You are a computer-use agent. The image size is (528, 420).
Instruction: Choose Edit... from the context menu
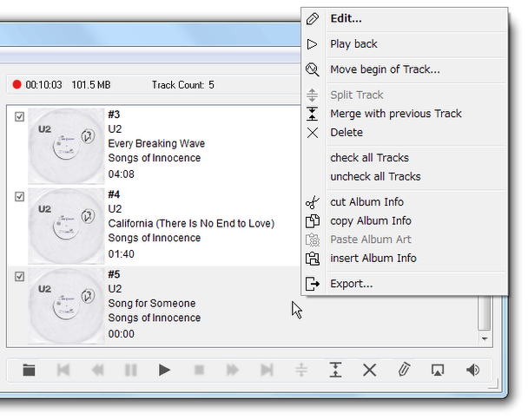tap(346, 19)
